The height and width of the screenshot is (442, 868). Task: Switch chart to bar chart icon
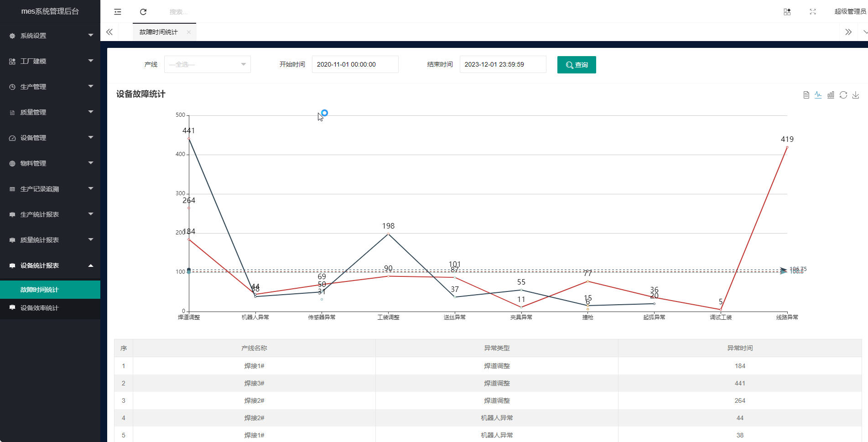(x=831, y=95)
